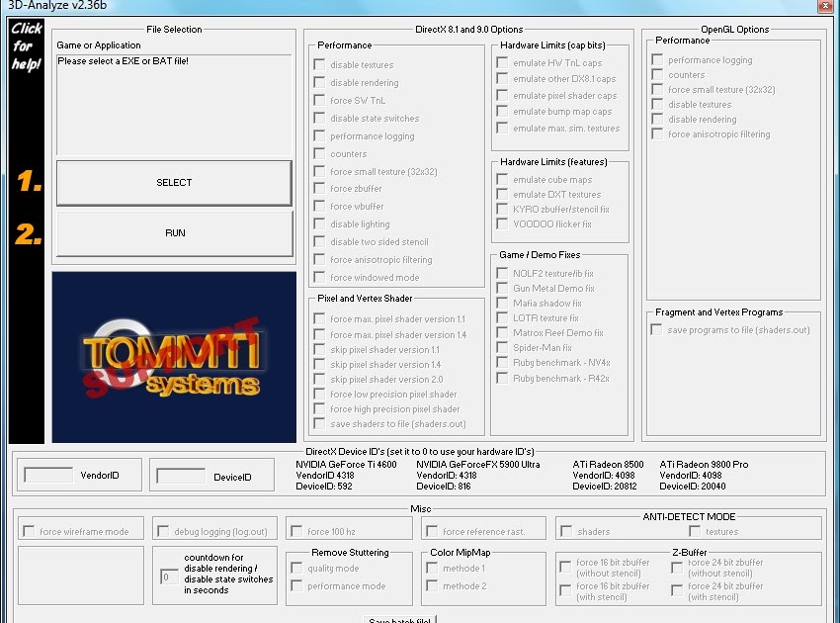Check the DirectX 'counters' box
Viewport: 840px width, 623px height.
(x=319, y=153)
